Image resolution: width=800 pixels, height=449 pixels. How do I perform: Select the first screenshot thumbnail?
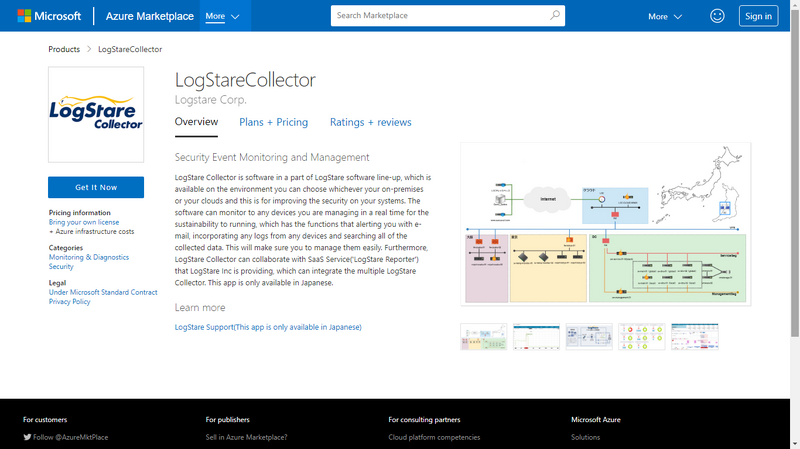[x=483, y=337]
